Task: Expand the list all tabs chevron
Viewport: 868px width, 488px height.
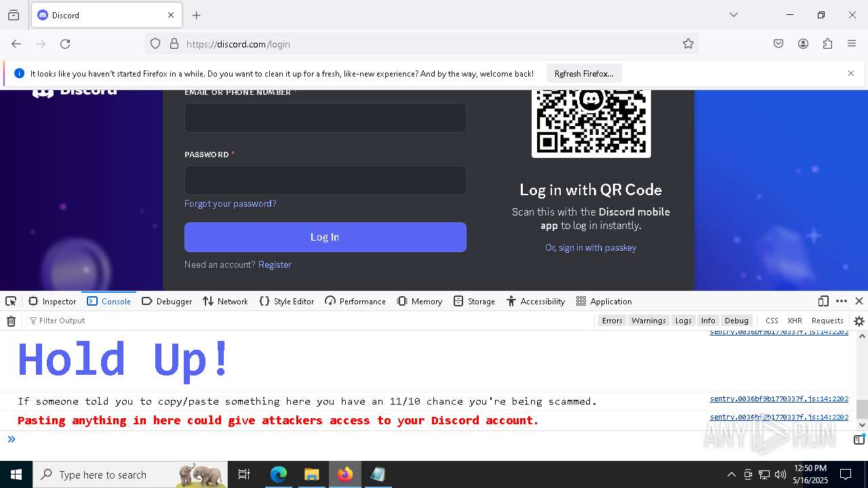Action: tap(734, 15)
